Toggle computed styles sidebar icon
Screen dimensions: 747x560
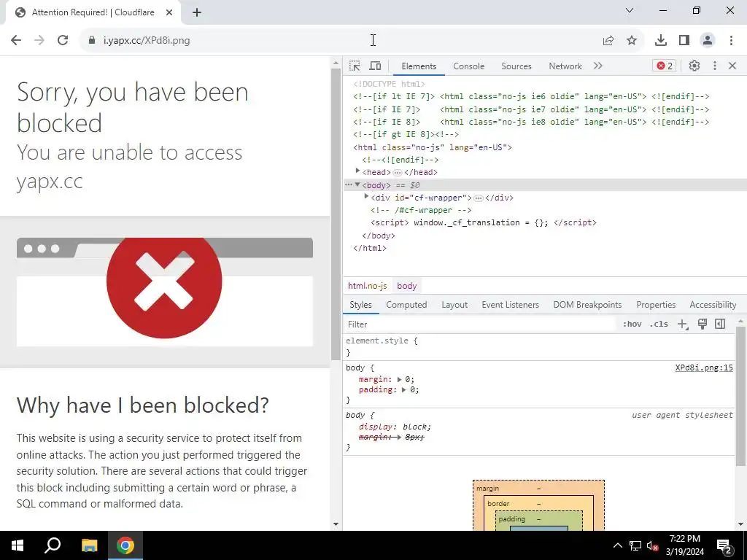720,324
